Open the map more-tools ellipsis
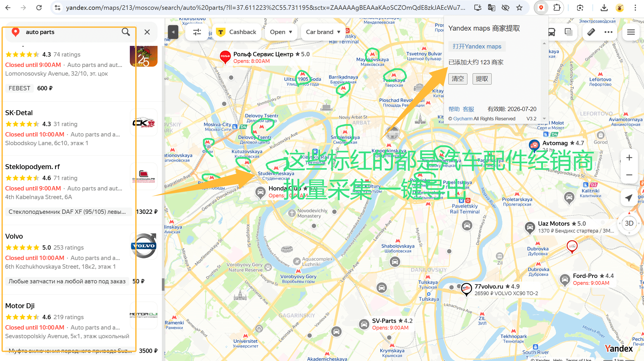Screen dimensions: 644x361 point(609,32)
